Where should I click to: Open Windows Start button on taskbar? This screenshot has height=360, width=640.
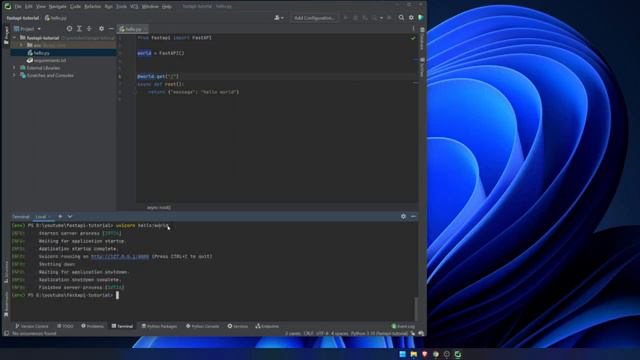(402, 354)
